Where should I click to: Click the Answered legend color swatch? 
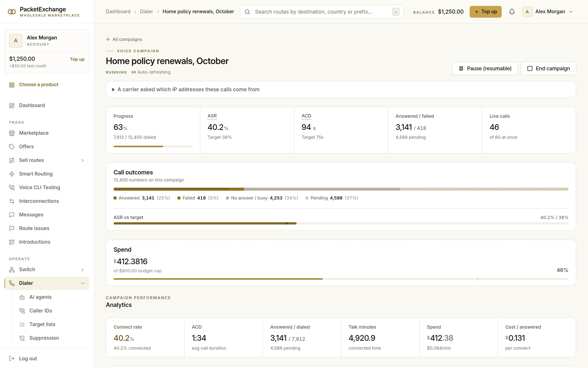pos(115,198)
